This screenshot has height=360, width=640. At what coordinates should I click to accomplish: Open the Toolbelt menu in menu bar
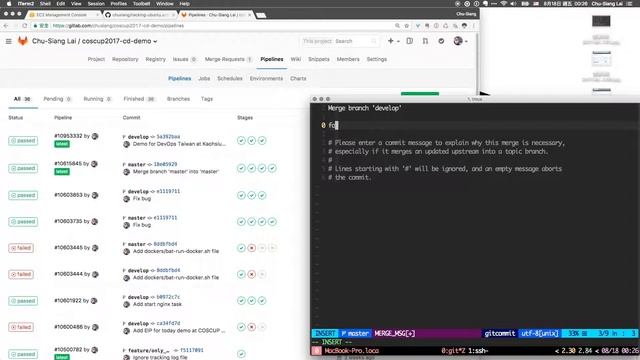pos(141,4)
